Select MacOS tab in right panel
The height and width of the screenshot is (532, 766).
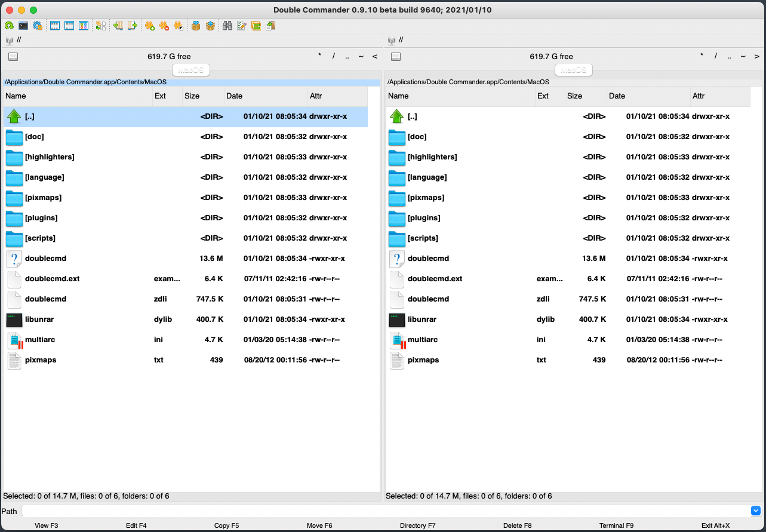[x=574, y=70]
